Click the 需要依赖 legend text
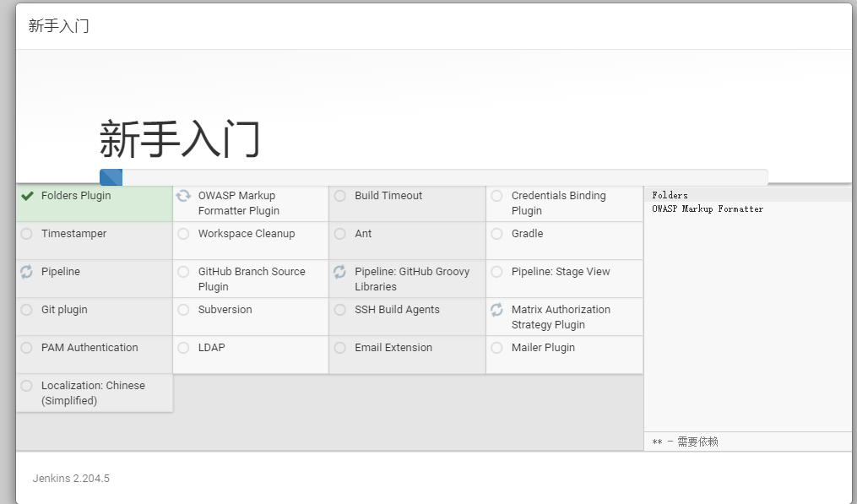The width and height of the screenshot is (857, 504). click(698, 442)
